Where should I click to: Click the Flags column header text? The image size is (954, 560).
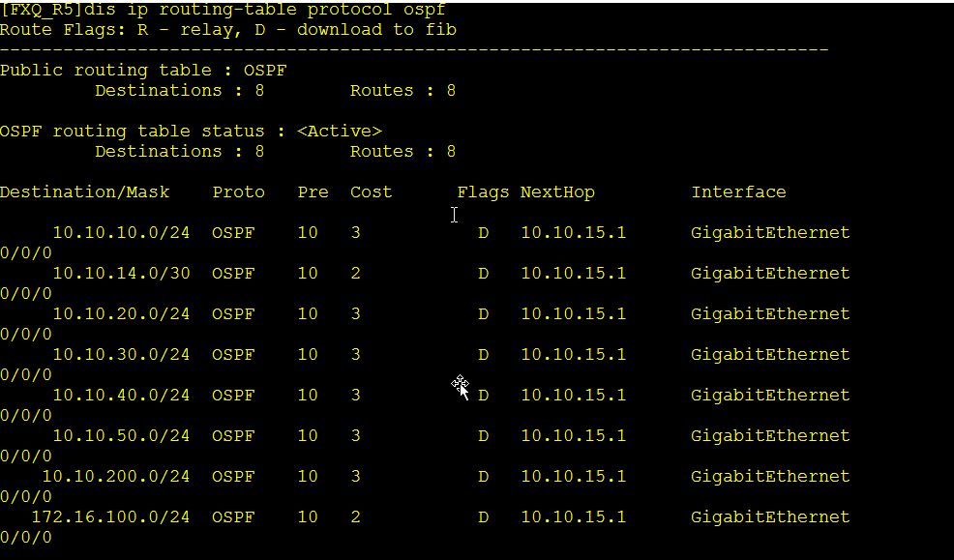click(483, 192)
